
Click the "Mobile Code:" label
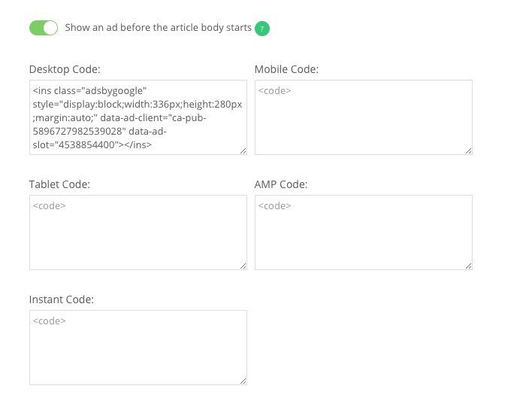[286, 69]
